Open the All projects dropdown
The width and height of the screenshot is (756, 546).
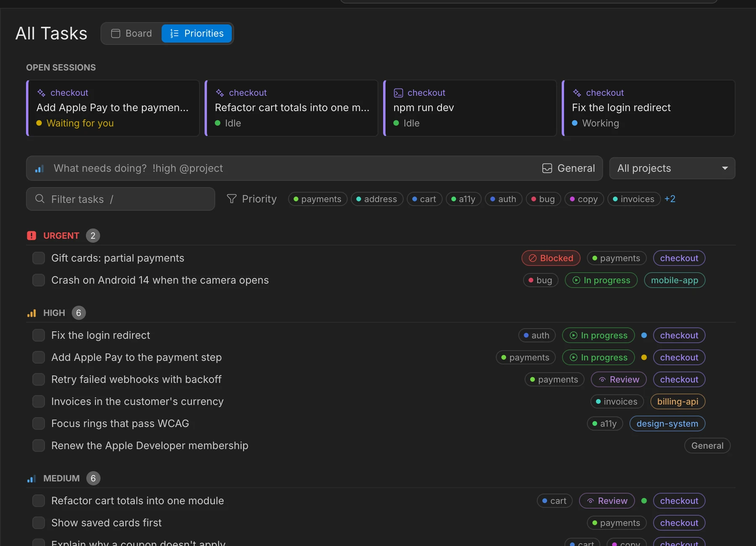[672, 168]
